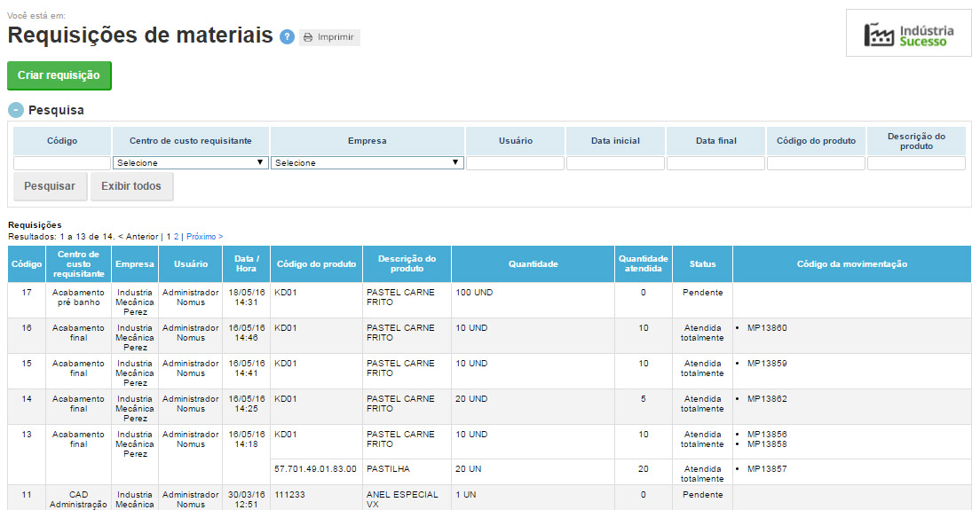Open the Centro de custo requisitante dropdown
The width and height of the screenshot is (980, 510).
coord(191,163)
